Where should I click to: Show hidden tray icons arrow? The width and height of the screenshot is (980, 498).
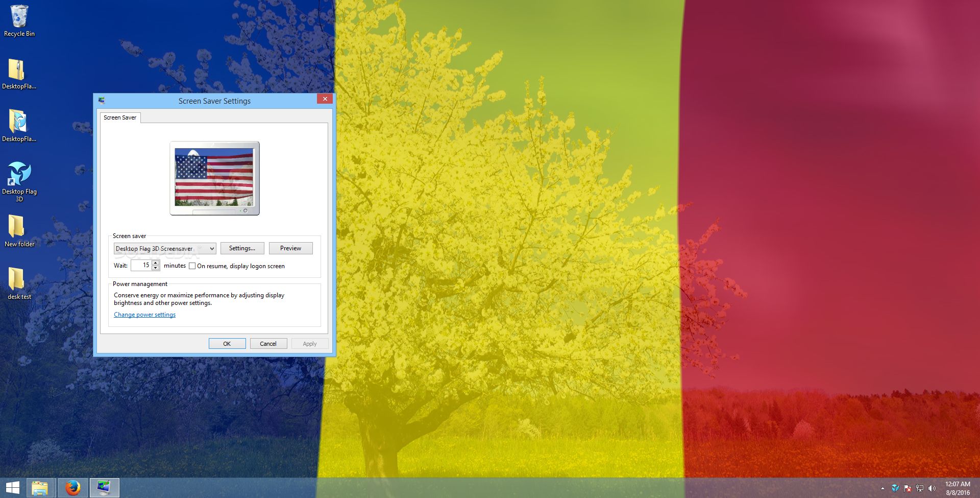pos(883,488)
